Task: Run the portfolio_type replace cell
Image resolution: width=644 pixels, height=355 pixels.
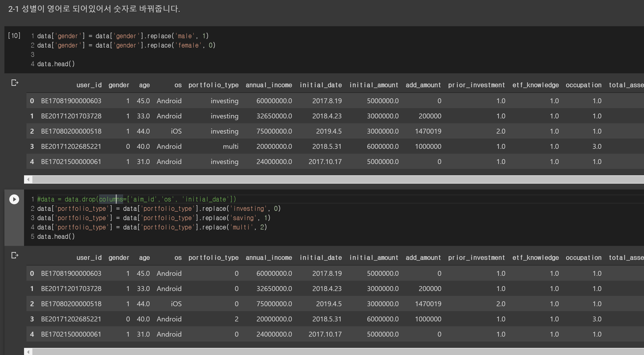Action: (x=14, y=199)
